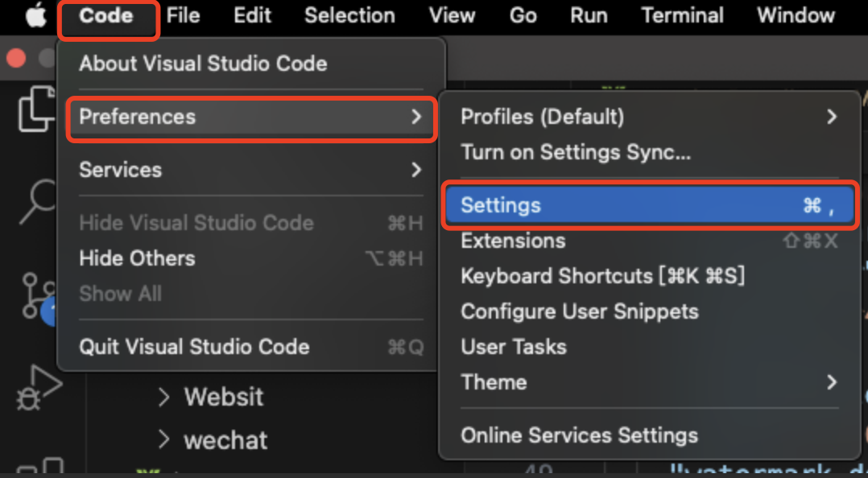Close the window with red button
This screenshot has height=478, width=868.
(16, 58)
